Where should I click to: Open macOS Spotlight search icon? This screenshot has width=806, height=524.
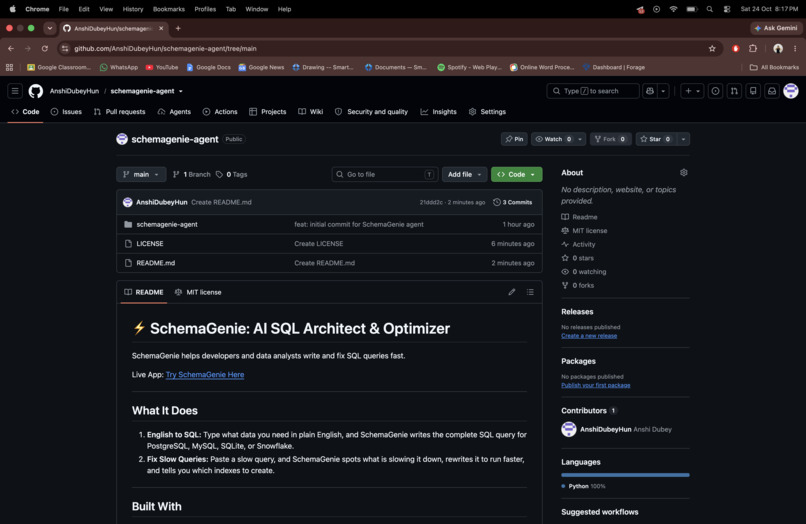pos(709,9)
